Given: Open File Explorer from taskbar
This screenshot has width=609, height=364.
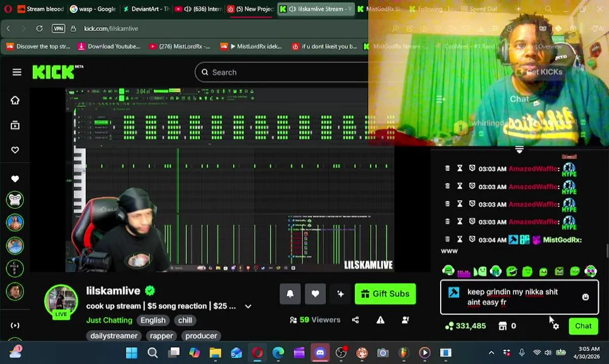Looking at the screenshot, I should 215,352.
